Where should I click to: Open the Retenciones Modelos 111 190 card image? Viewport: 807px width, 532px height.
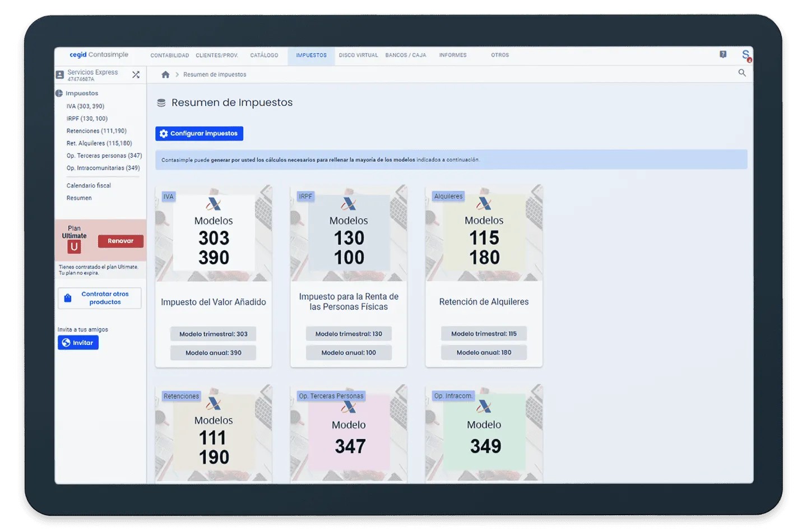coord(214,433)
